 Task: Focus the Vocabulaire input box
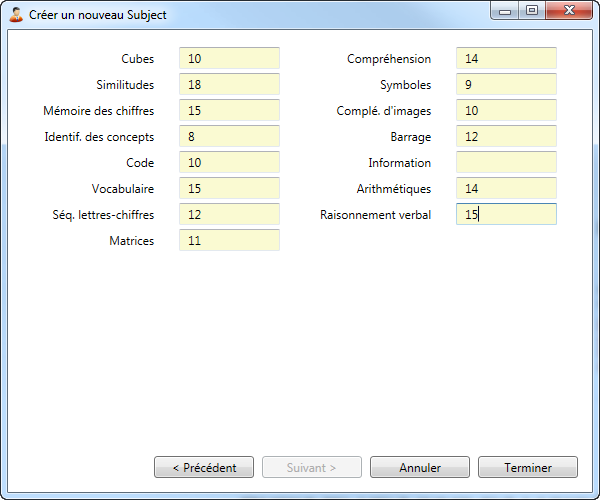[x=229, y=189]
